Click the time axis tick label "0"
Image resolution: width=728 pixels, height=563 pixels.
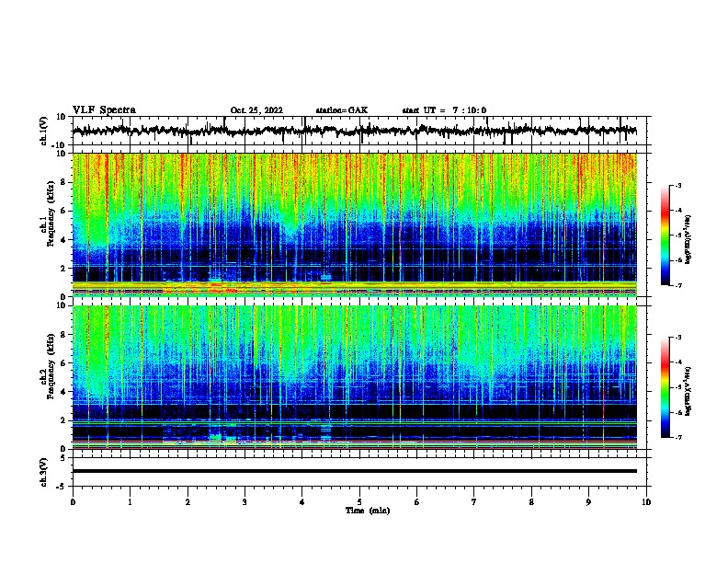pyautogui.click(x=73, y=502)
